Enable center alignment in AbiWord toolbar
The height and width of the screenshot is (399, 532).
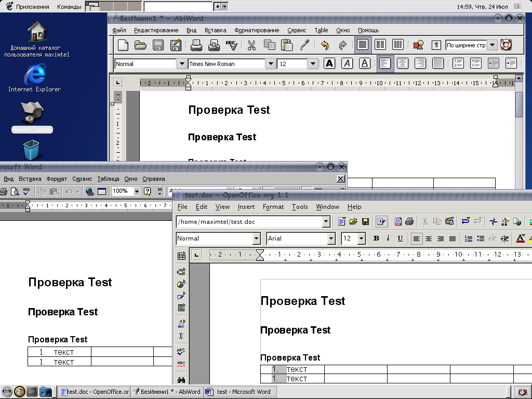[x=403, y=63]
